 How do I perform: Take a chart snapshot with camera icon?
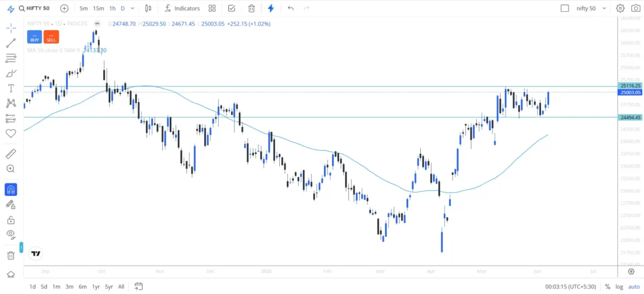click(x=635, y=8)
